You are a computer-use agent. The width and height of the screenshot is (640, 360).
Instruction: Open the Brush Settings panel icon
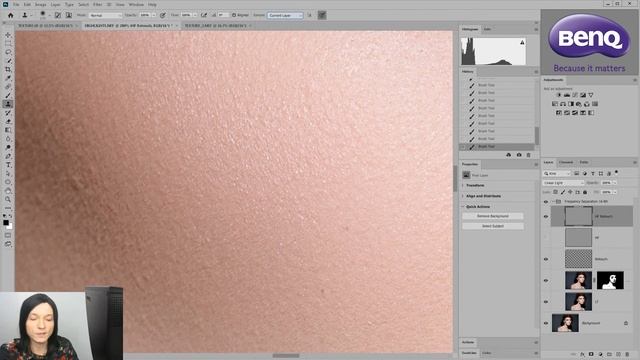[x=58, y=15]
